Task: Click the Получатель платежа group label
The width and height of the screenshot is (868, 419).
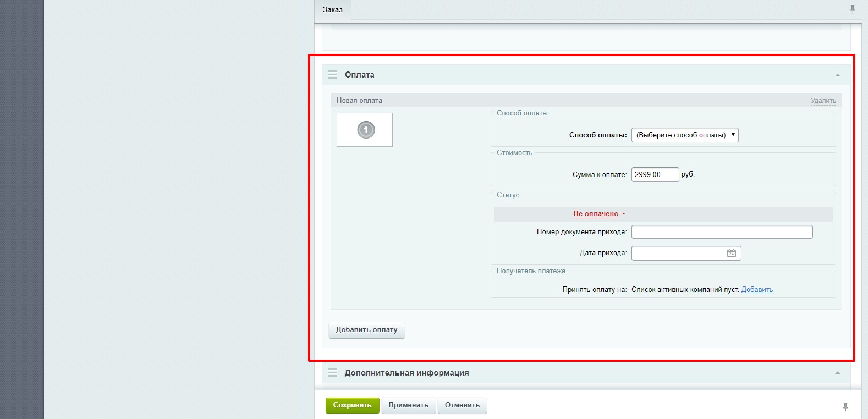Action: click(531, 271)
